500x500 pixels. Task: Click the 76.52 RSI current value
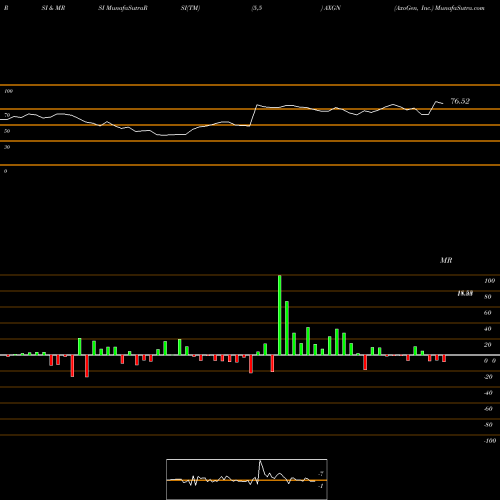click(x=460, y=101)
